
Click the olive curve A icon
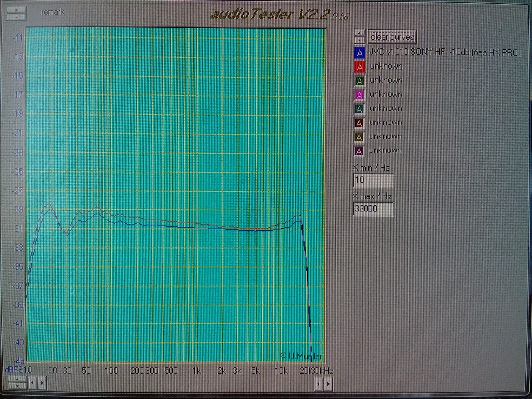tap(359, 137)
